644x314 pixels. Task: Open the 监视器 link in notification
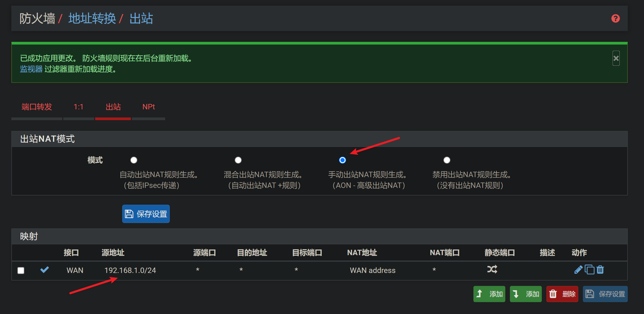point(31,69)
